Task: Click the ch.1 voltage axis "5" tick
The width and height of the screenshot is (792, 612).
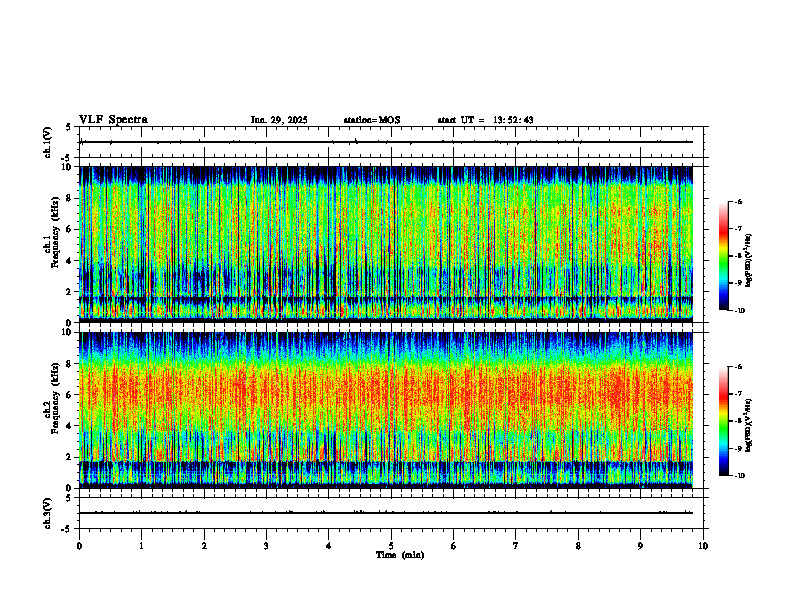Action: tap(68, 127)
